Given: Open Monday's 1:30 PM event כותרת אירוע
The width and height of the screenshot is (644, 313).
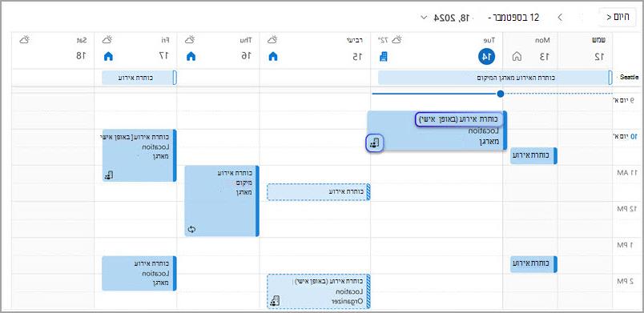Looking at the screenshot, I should point(533,264).
